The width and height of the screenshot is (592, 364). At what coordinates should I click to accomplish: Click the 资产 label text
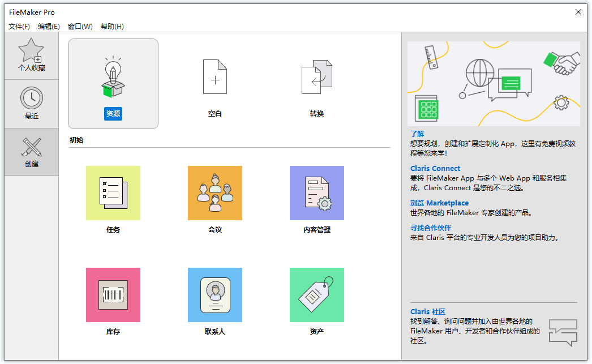(317, 332)
